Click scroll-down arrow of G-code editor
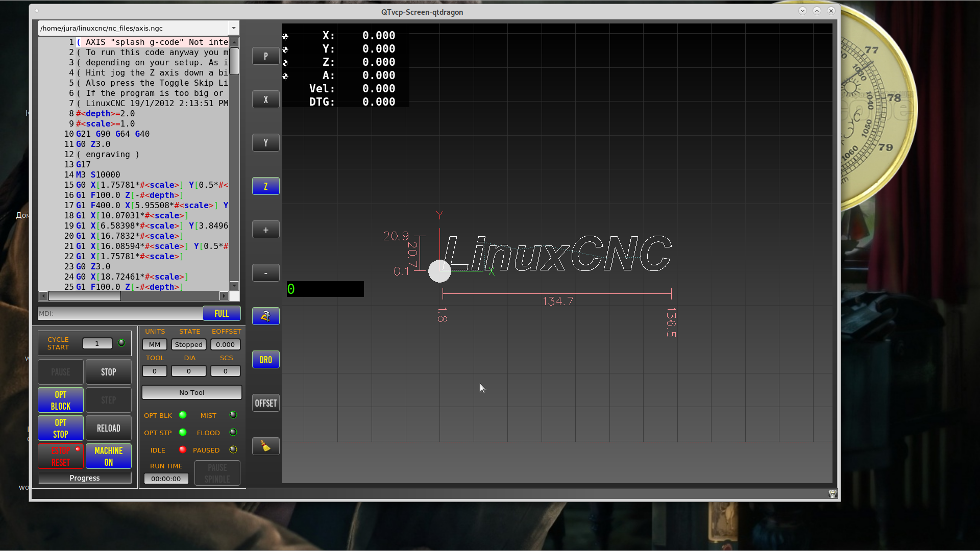The width and height of the screenshot is (980, 551). (234, 286)
